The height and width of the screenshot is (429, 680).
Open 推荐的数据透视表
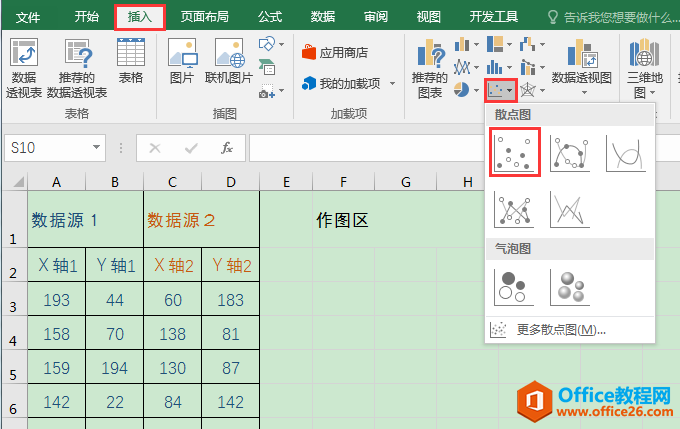coord(77,68)
